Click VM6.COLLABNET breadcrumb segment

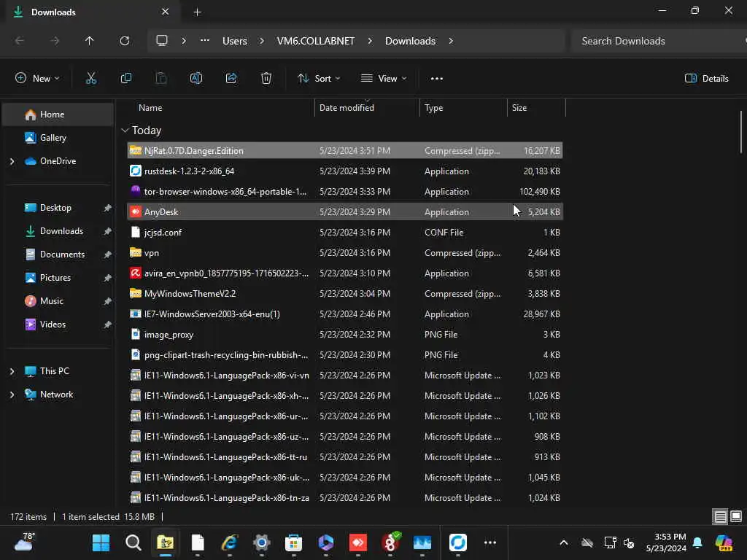tap(316, 41)
